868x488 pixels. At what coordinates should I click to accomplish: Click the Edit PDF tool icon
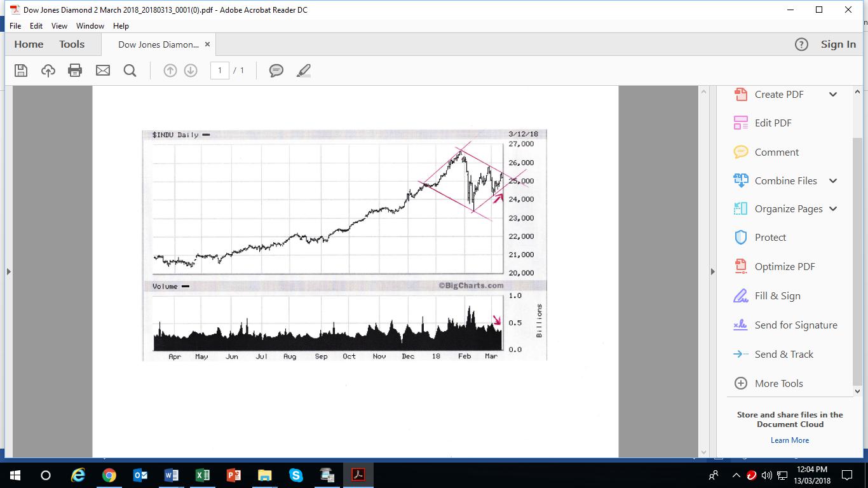(741, 123)
